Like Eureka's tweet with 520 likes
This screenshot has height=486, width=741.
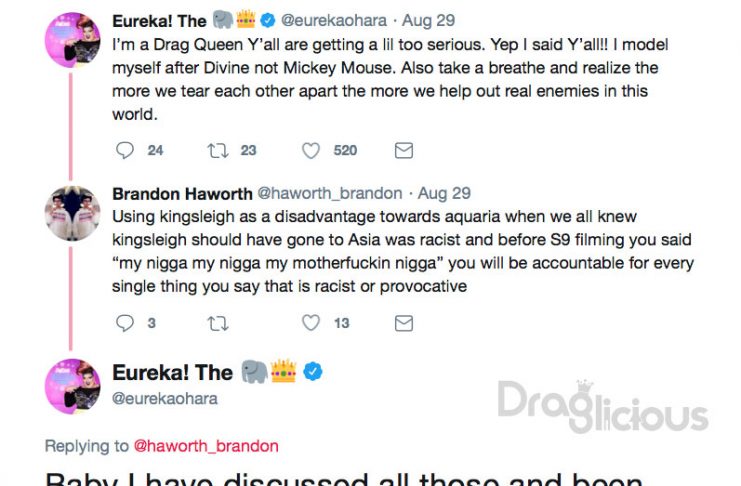tap(311, 151)
